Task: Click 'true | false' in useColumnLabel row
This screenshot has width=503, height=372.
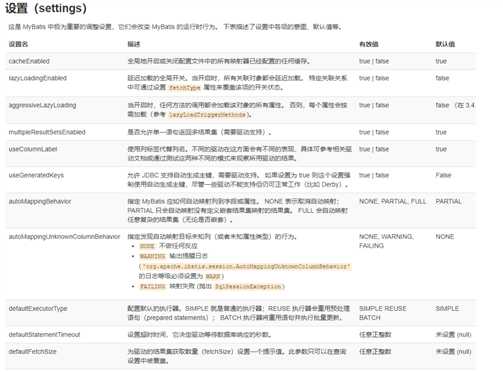Action: click(x=374, y=149)
